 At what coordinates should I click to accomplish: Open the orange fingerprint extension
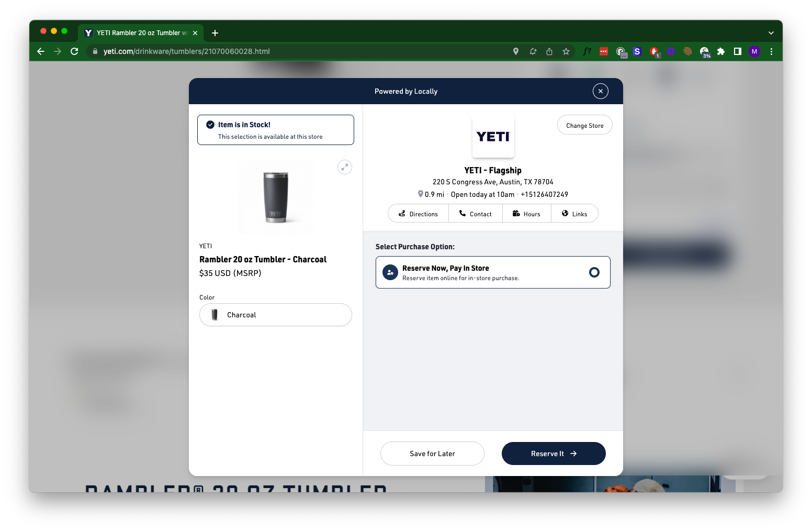(x=687, y=51)
